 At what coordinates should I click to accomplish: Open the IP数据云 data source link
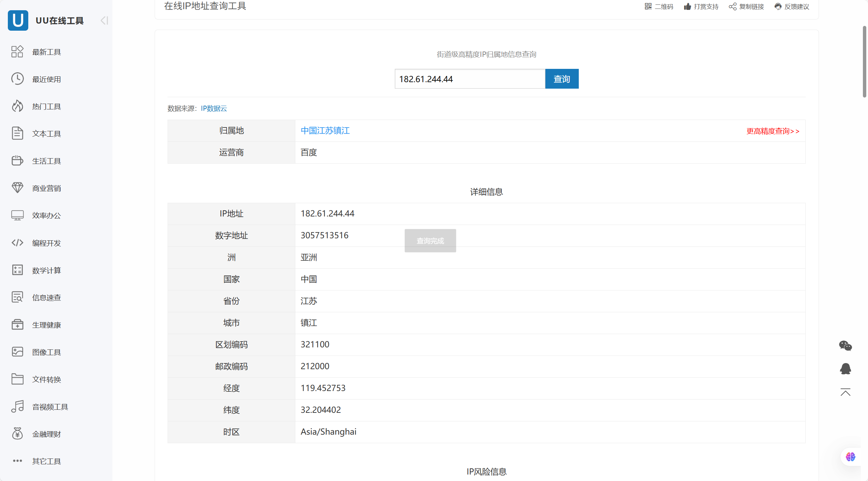point(214,108)
